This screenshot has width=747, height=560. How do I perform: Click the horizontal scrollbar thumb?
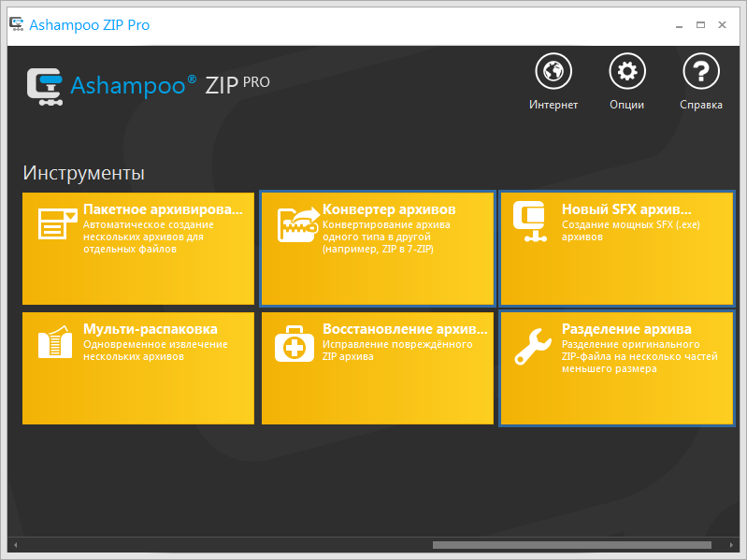click(x=571, y=545)
